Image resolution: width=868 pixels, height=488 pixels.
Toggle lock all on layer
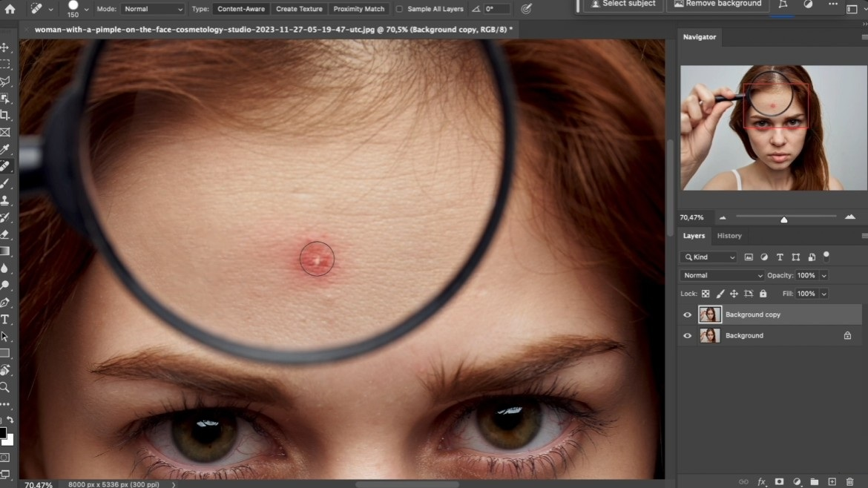coord(763,294)
